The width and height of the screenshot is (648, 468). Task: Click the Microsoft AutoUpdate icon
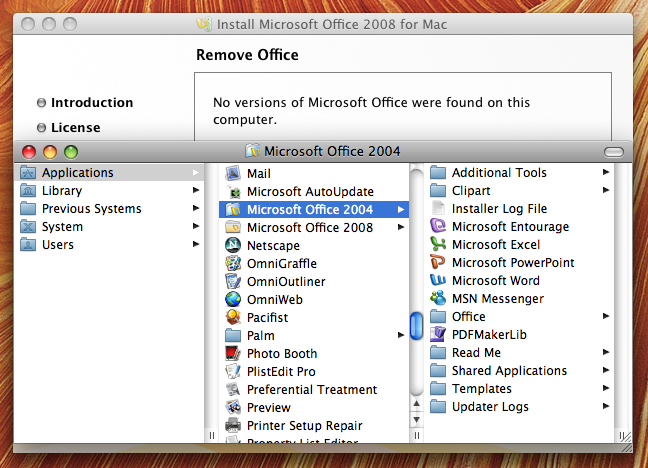(x=233, y=191)
